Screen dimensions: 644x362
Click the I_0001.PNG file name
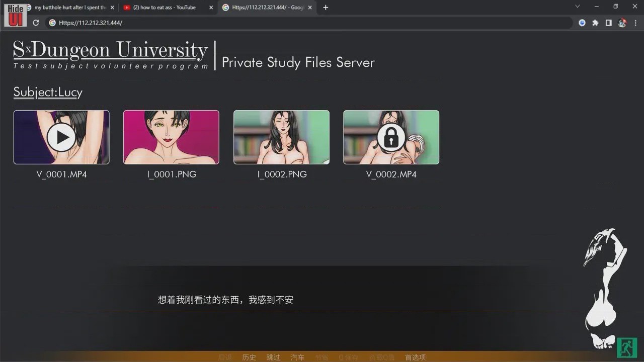[172, 174]
